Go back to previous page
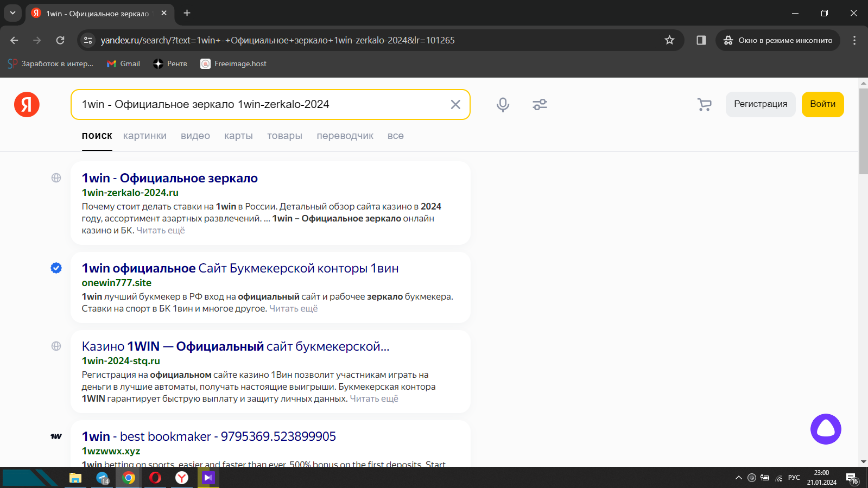Screen dimensions: 868x488 [14, 40]
